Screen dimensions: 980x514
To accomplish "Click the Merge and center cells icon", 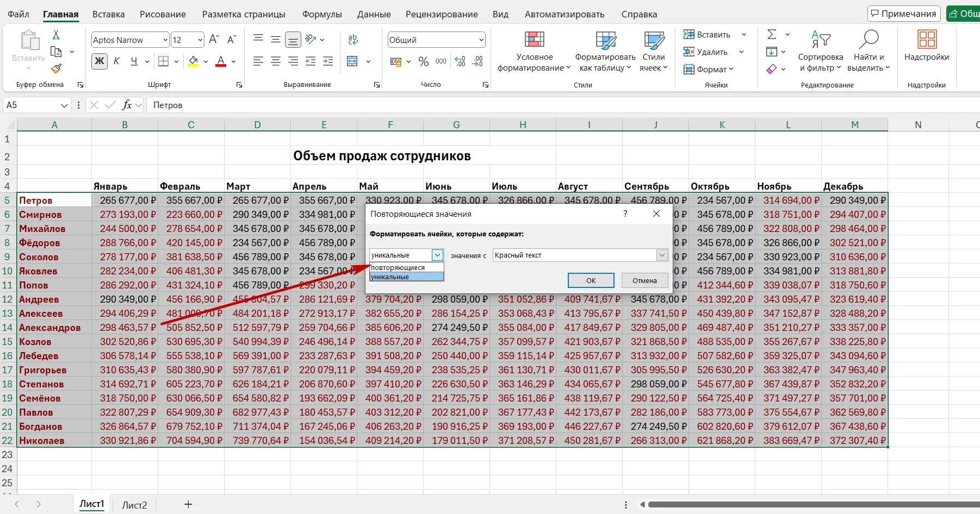I will (x=352, y=61).
